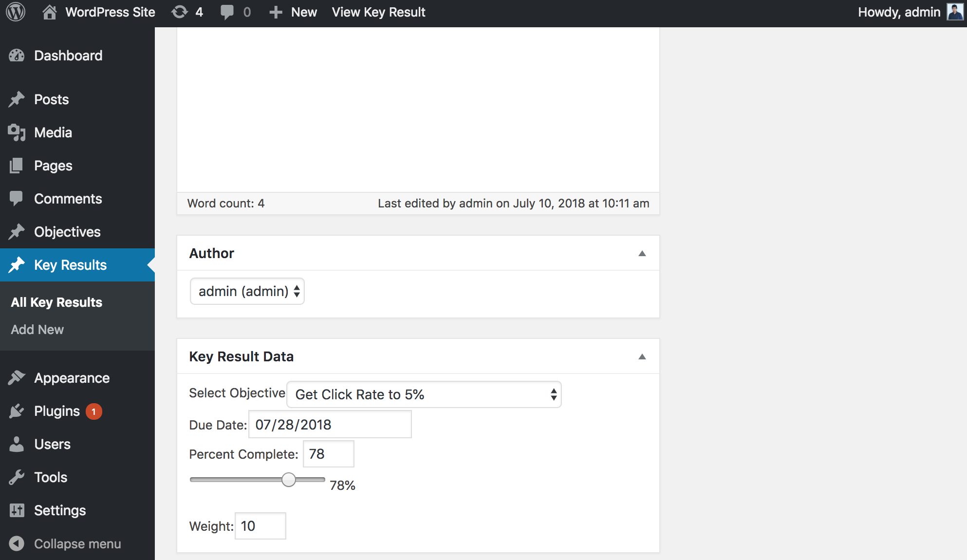Click the home icon beside WordPress Site
Image resolution: width=967 pixels, height=560 pixels.
click(x=49, y=12)
